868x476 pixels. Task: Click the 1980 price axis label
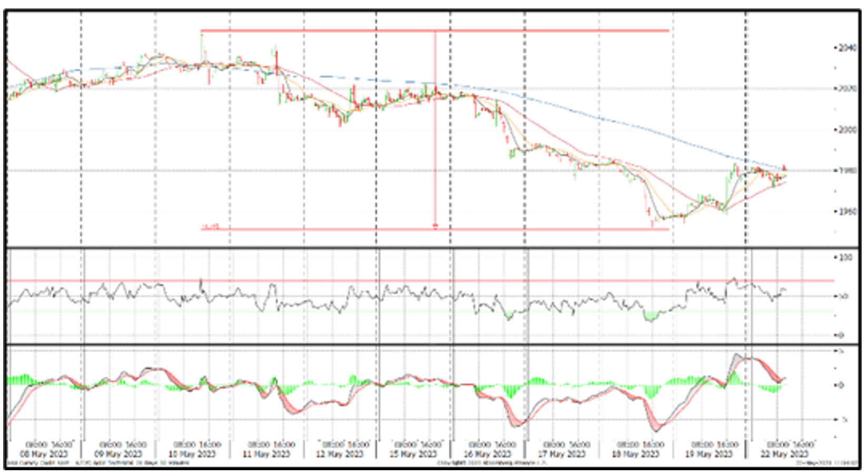tap(847, 170)
